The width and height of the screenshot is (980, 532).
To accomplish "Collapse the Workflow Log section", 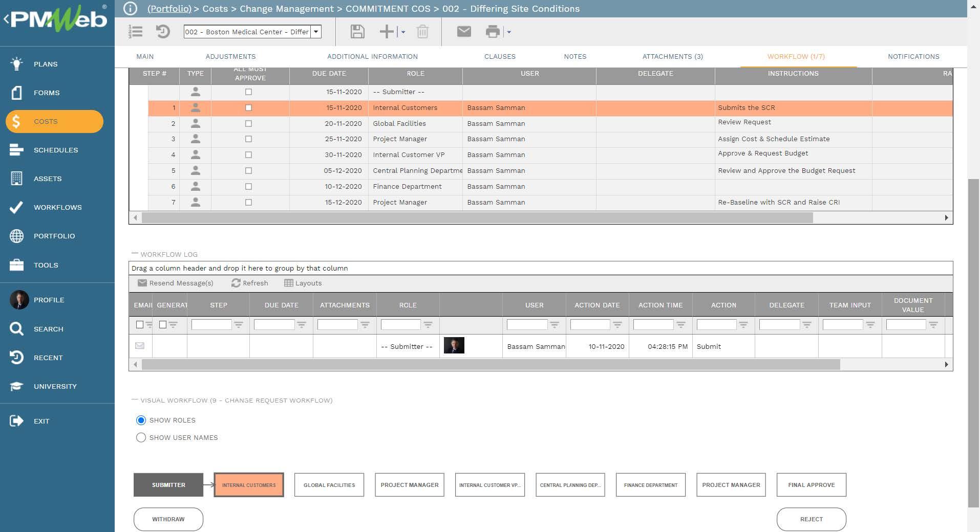I will (135, 253).
